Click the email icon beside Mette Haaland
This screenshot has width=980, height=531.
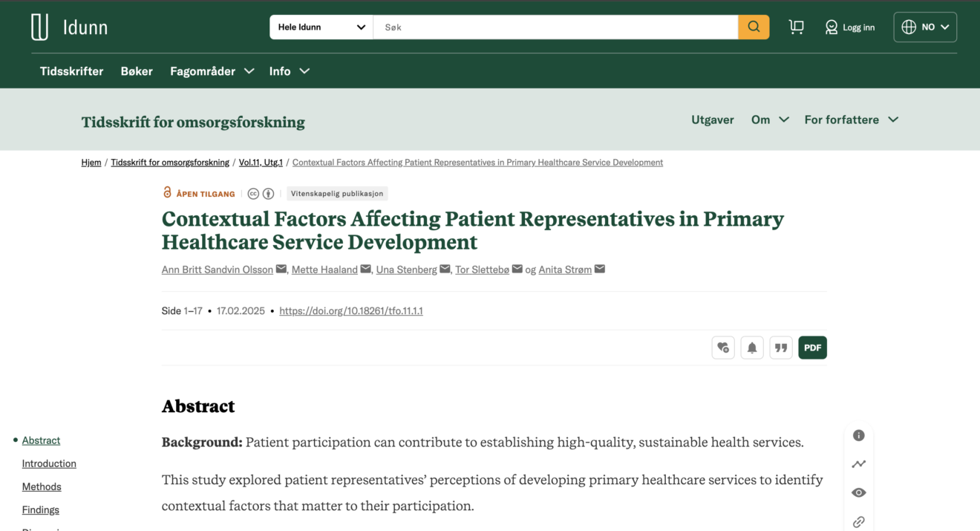pos(366,269)
